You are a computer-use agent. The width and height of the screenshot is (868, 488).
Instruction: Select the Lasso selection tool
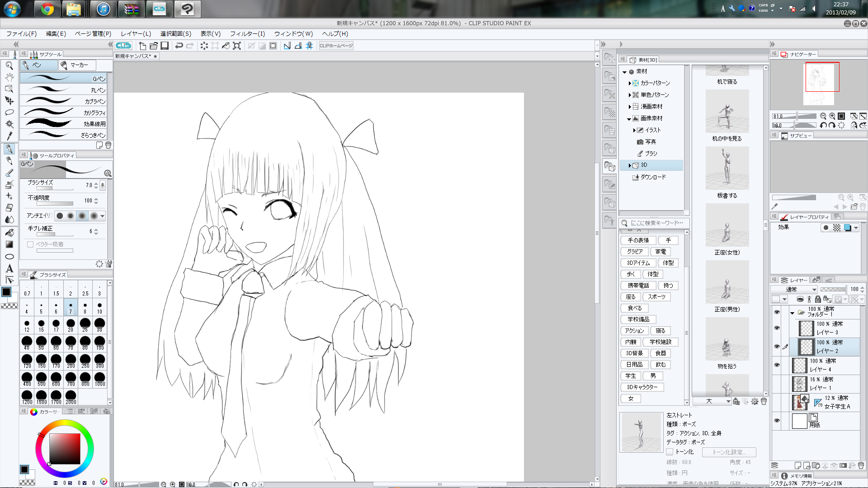click(9, 113)
